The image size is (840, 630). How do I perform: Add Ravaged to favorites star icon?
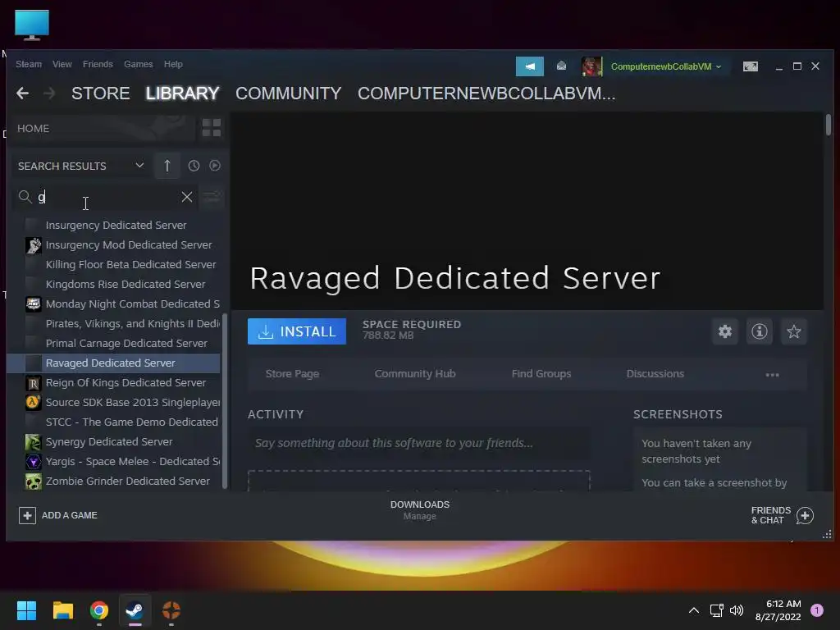point(793,331)
